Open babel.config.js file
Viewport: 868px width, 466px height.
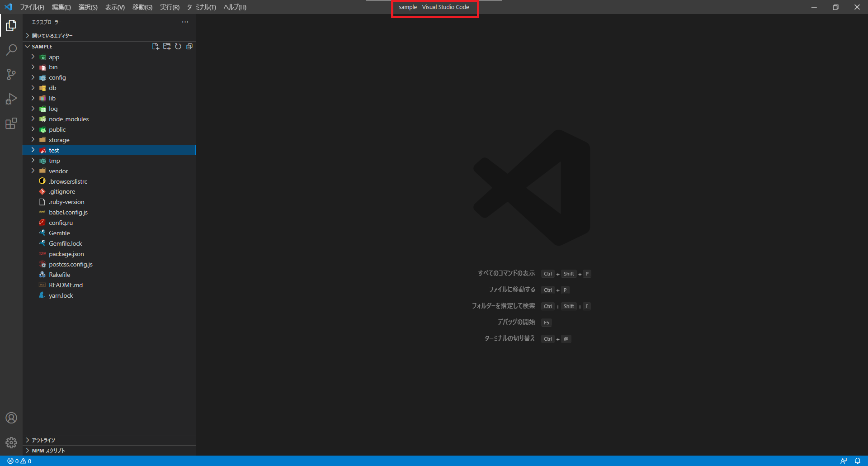pos(109,212)
